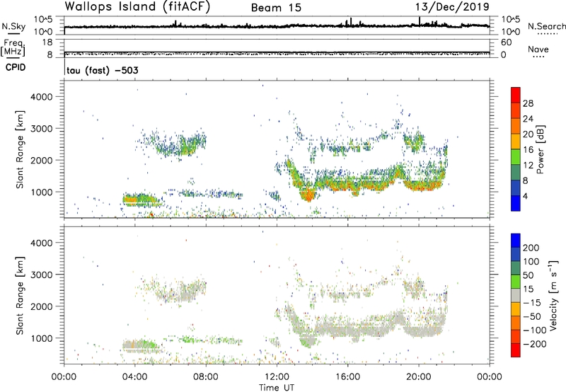This screenshot has width=566, height=392.
Task: Select the "Freq. [MHz]" axis label
Action: pos(13,47)
